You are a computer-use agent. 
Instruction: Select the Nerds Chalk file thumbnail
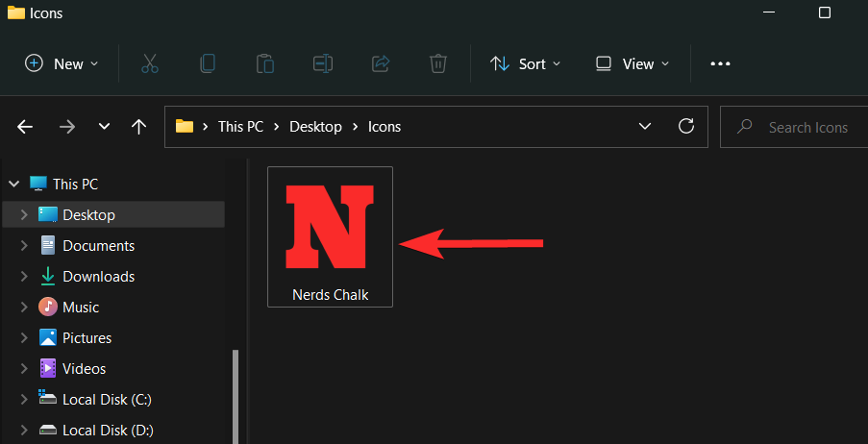pyautogui.click(x=330, y=236)
